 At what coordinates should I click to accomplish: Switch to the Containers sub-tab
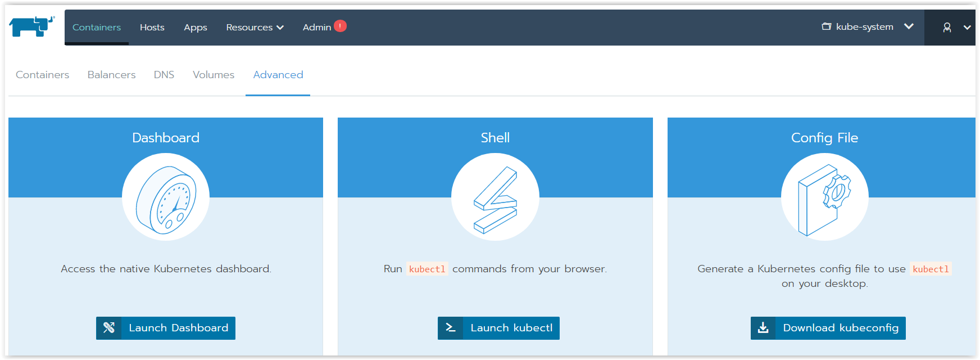pos(43,75)
